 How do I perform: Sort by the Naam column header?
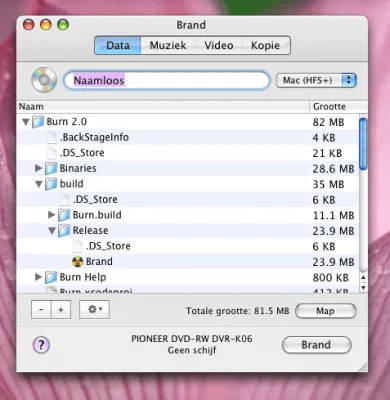(163, 107)
